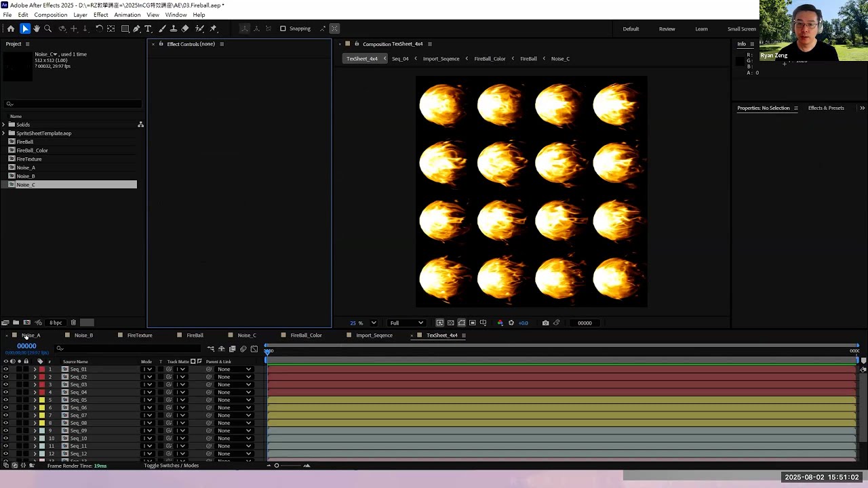
Task: Open the Animation menu
Action: pos(127,15)
